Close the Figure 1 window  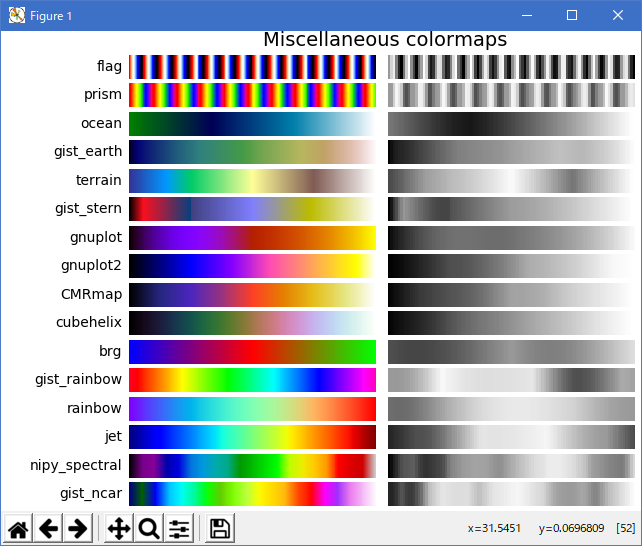coord(618,16)
